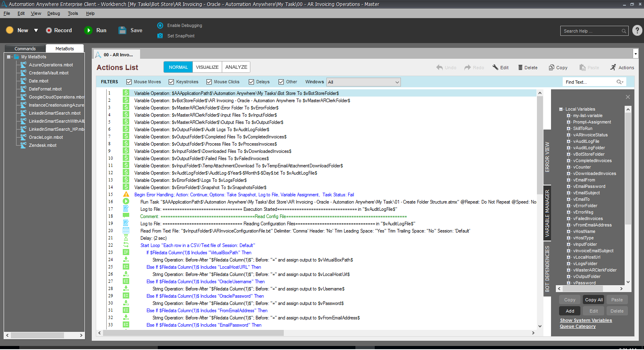Click the Set SnapPoint camera icon
The image size is (644, 350).
pyautogui.click(x=160, y=36)
